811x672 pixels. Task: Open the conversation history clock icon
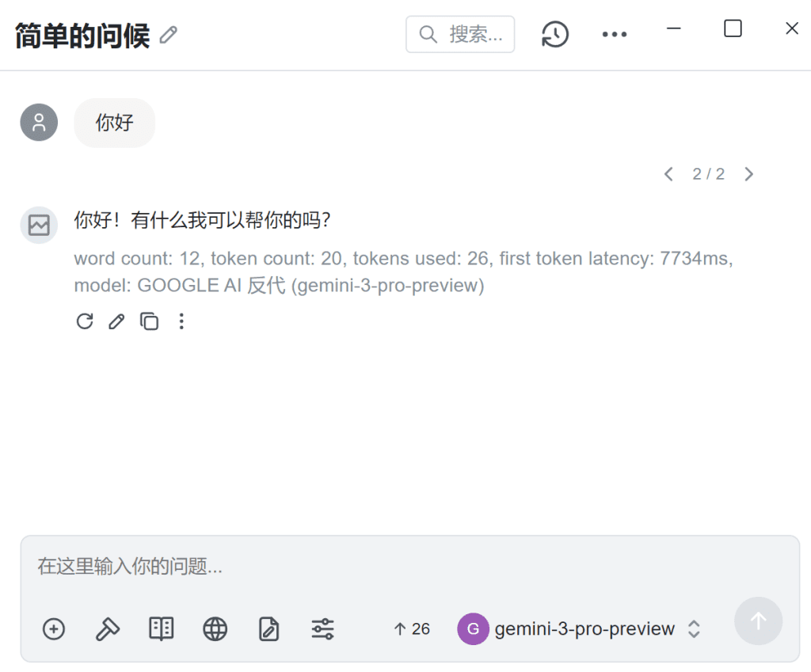[x=555, y=34]
